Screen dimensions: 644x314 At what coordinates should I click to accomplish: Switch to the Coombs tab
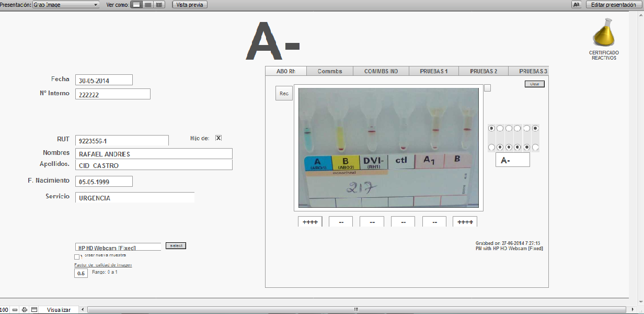tap(329, 71)
